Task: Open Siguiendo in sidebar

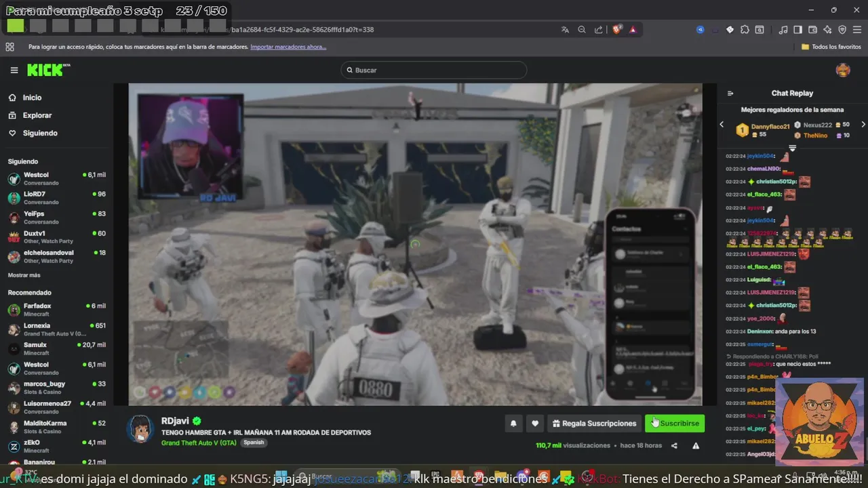Action: click(x=33, y=133)
